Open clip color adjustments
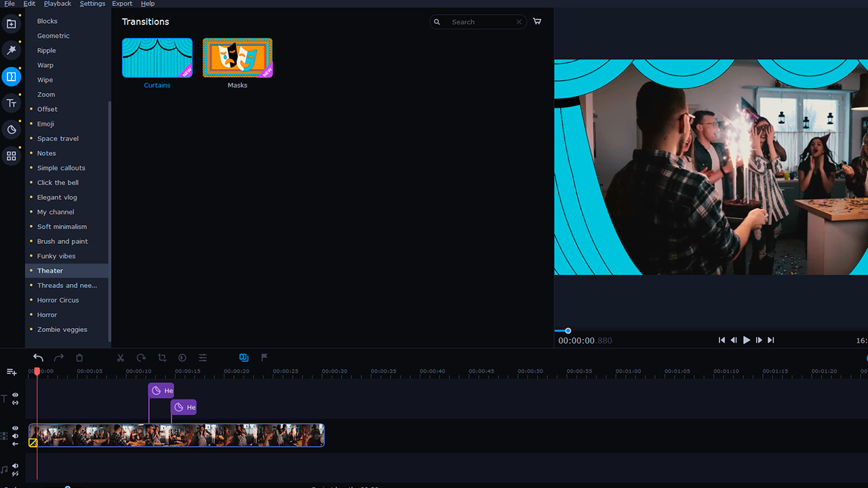This screenshot has height=488, width=868. pyautogui.click(x=182, y=358)
